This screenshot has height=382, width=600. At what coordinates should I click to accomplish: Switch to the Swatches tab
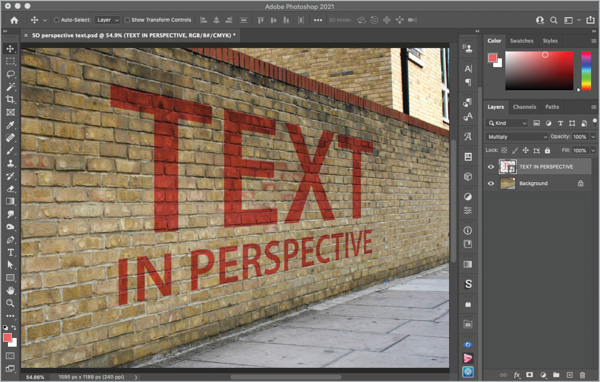(x=522, y=41)
